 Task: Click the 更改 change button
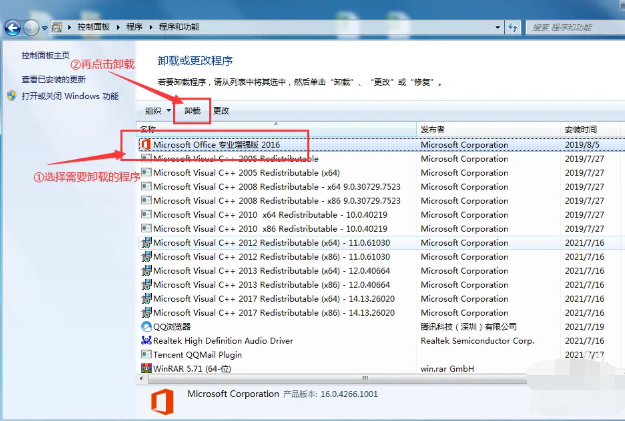(x=221, y=111)
